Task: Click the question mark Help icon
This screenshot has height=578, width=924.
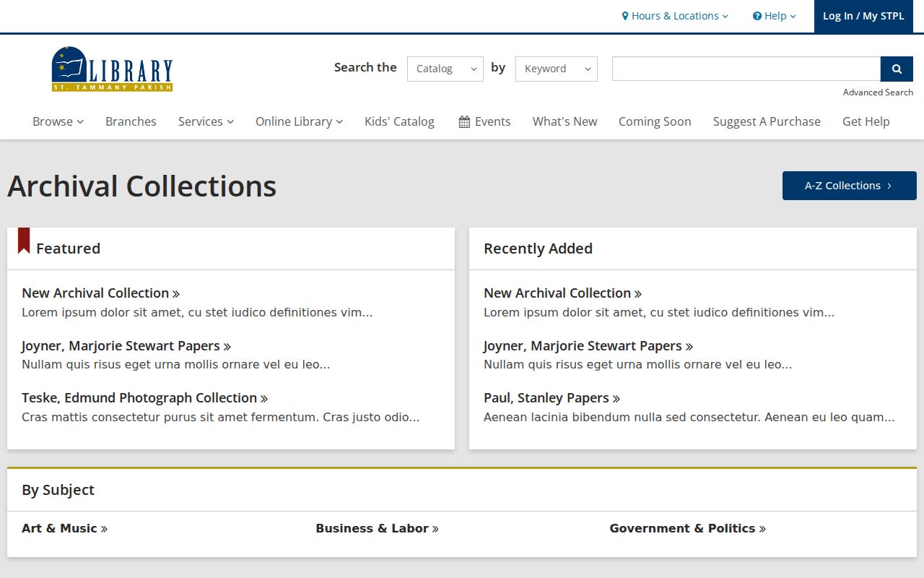Action: [x=757, y=16]
